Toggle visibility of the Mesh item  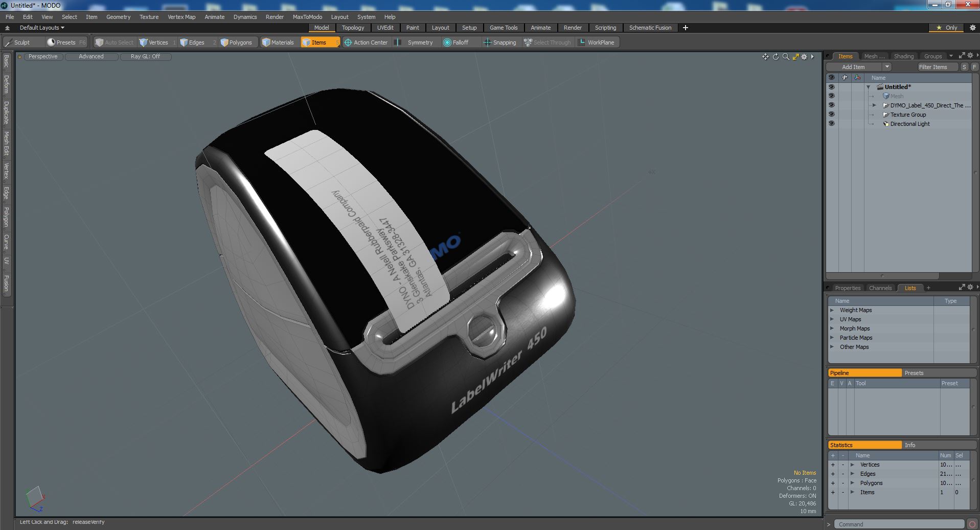831,96
